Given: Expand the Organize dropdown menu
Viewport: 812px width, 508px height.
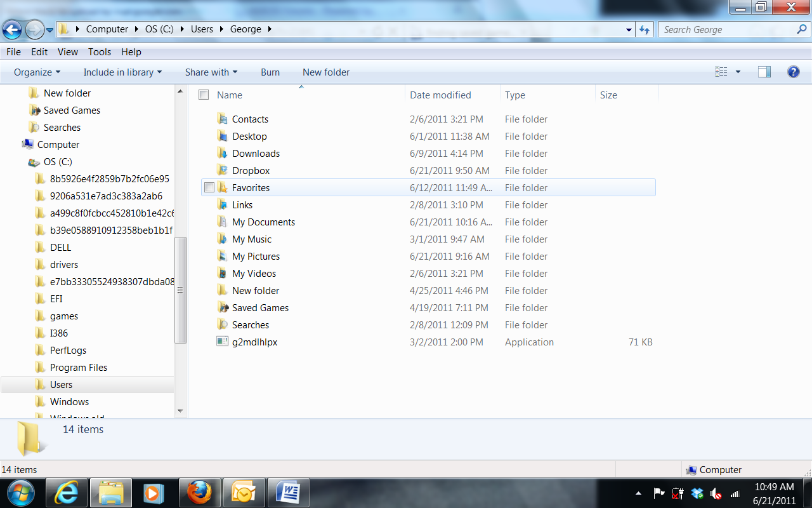Looking at the screenshot, I should pyautogui.click(x=37, y=72).
